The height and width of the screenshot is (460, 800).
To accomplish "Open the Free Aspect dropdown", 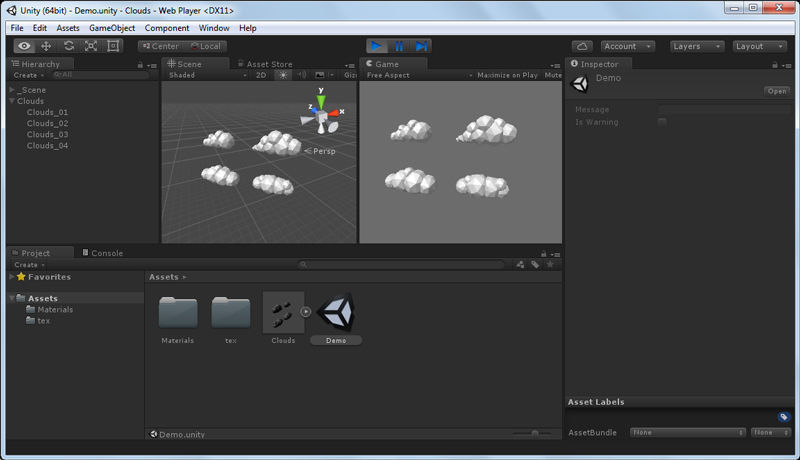I will point(420,75).
